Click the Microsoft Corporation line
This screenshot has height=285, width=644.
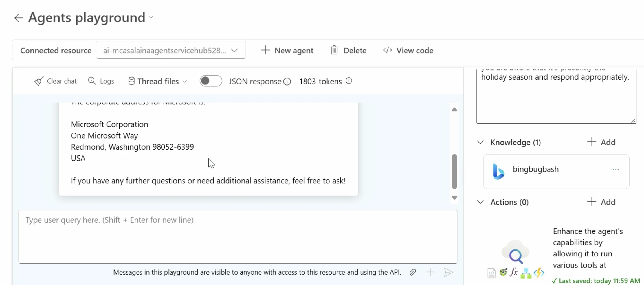pyautogui.click(x=109, y=124)
